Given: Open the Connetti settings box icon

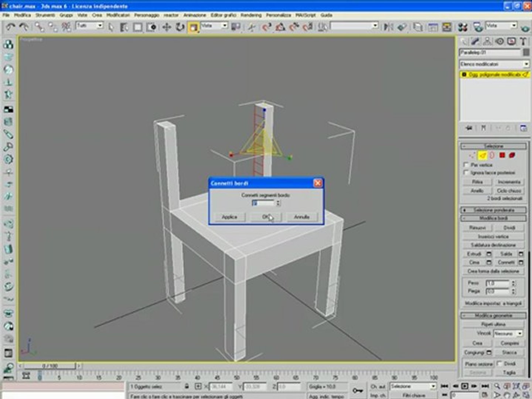Looking at the screenshot, I should tap(521, 262).
